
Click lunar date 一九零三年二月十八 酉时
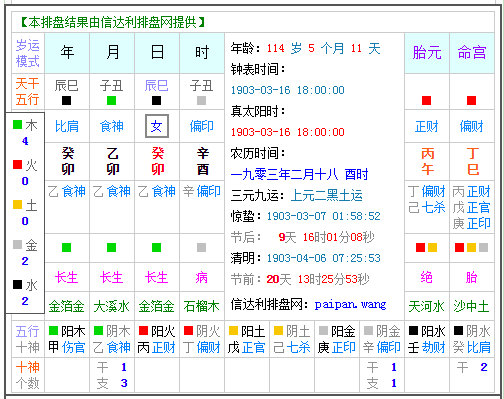pyautogui.click(x=299, y=174)
